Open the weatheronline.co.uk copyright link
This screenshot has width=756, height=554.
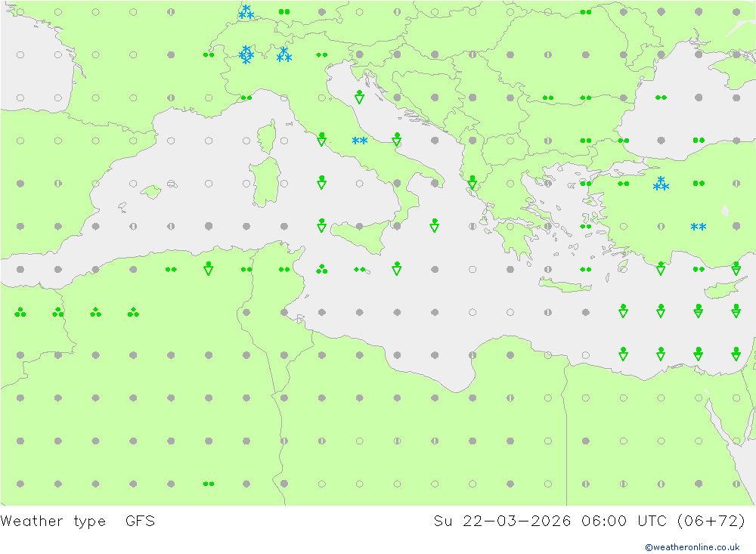point(692,547)
